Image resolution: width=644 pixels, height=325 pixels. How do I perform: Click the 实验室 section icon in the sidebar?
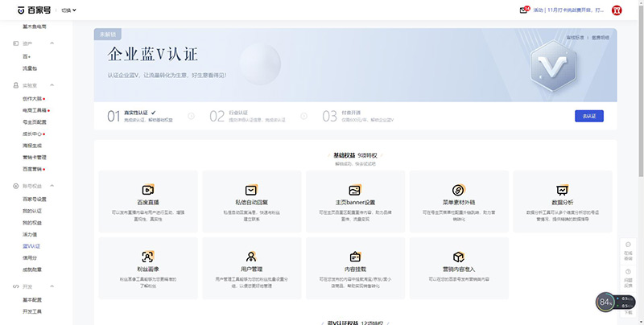(16, 85)
